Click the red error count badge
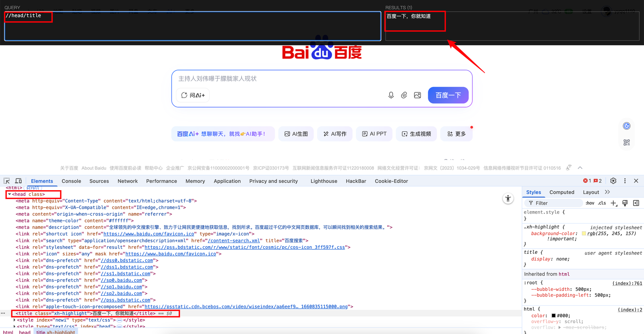This screenshot has height=334, width=644. point(587,181)
